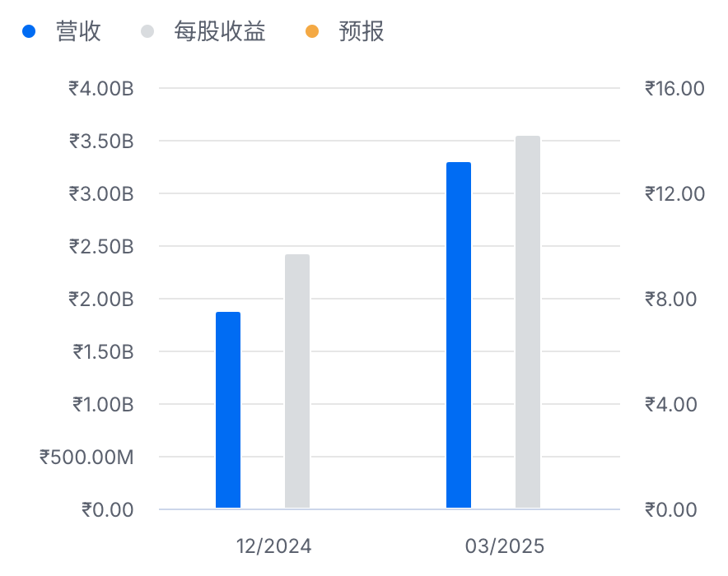The image size is (728, 576).
Task: Select the gray EPS bar for 03/2025
Action: click(x=528, y=322)
